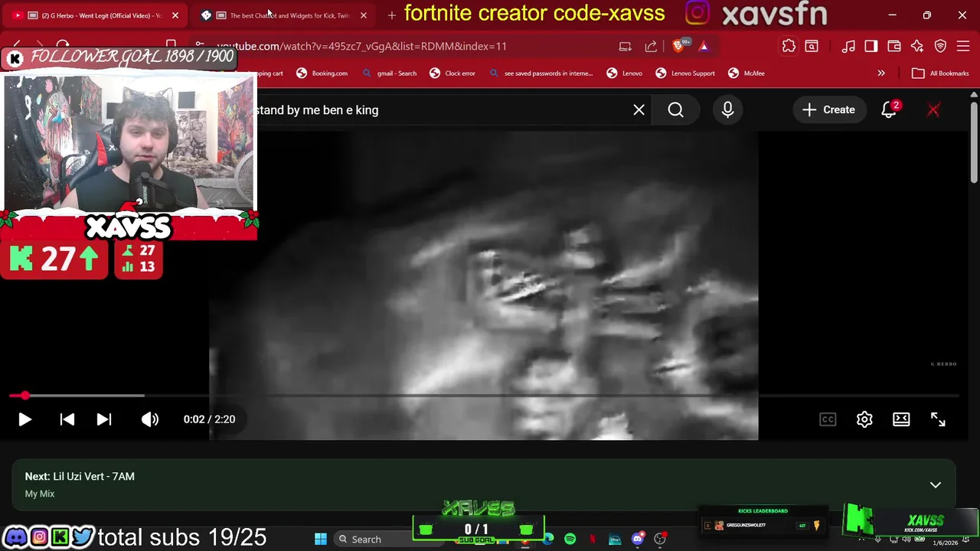The image size is (980, 551).
Task: Open a new browser tab with plus
Action: 391,15
